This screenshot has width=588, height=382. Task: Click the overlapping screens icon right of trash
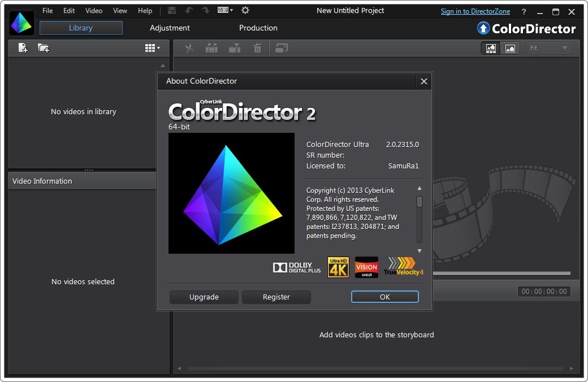coord(281,49)
